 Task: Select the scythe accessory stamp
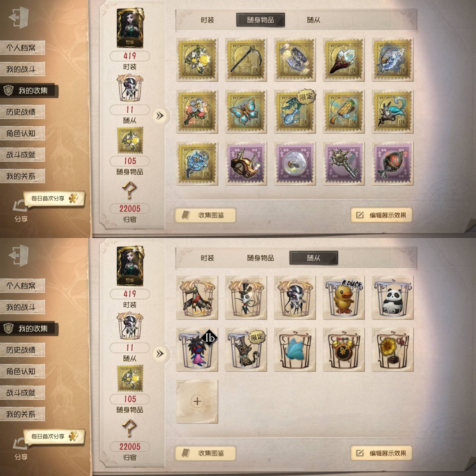pos(246,60)
